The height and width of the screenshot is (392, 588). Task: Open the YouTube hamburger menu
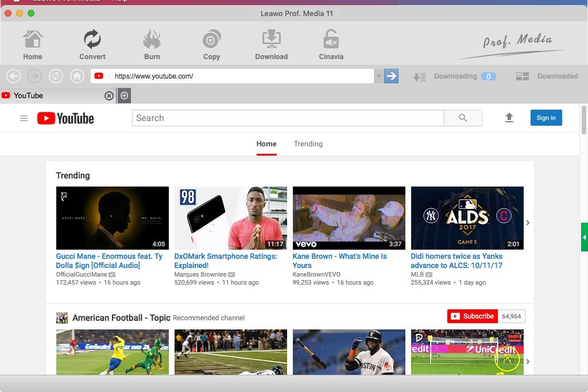pos(24,118)
